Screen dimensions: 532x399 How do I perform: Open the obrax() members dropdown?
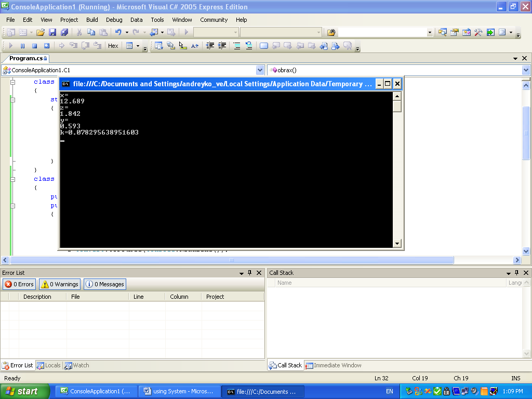[526, 70]
